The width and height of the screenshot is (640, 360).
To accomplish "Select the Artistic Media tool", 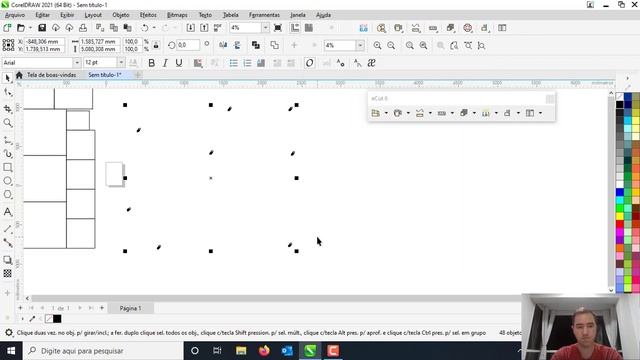I will coord(8,154).
